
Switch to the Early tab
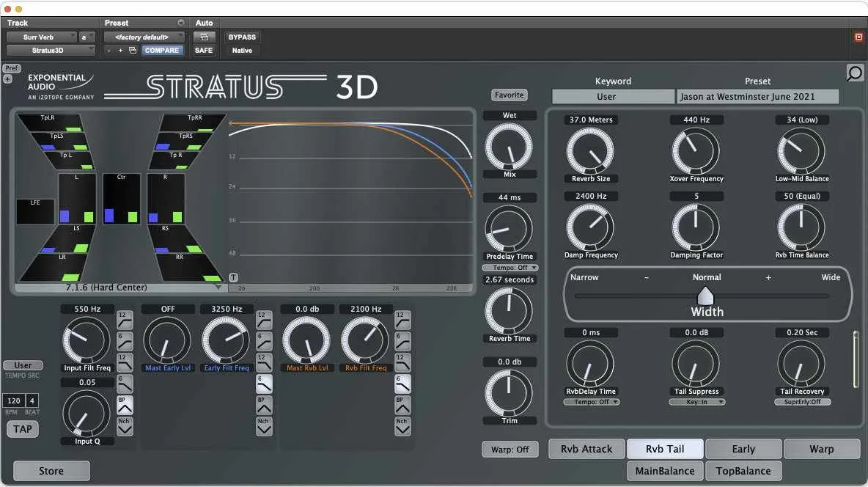pyautogui.click(x=743, y=449)
